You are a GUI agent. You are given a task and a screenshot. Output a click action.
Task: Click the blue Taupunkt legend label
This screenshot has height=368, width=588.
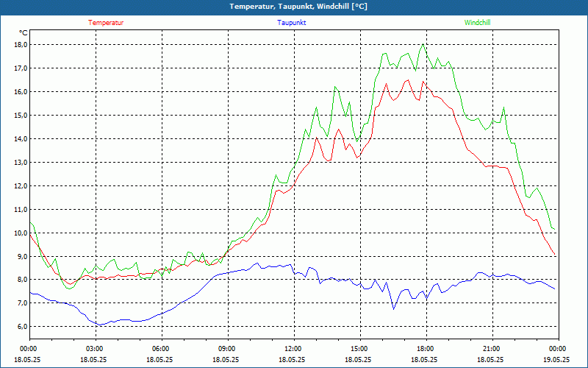[x=291, y=23]
